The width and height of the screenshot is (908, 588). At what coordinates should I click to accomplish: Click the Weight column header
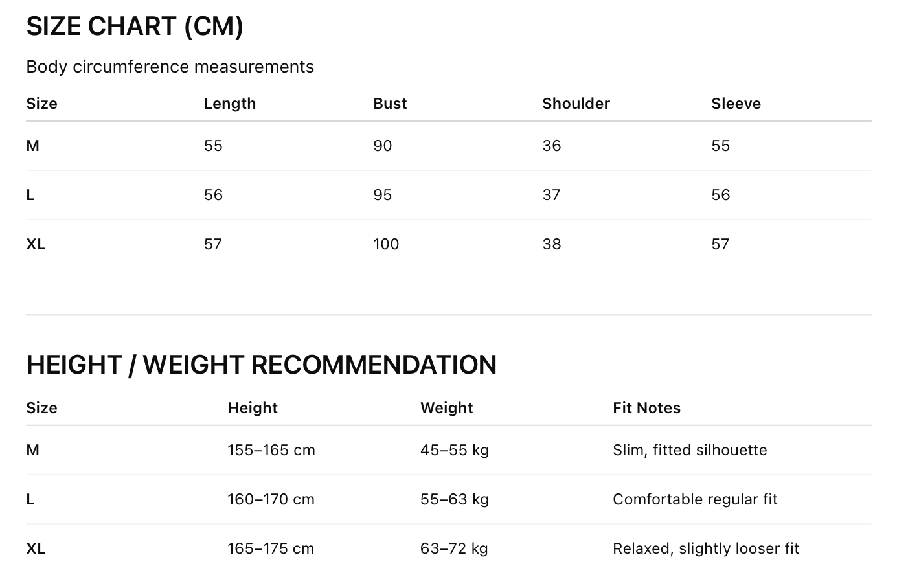click(x=446, y=408)
